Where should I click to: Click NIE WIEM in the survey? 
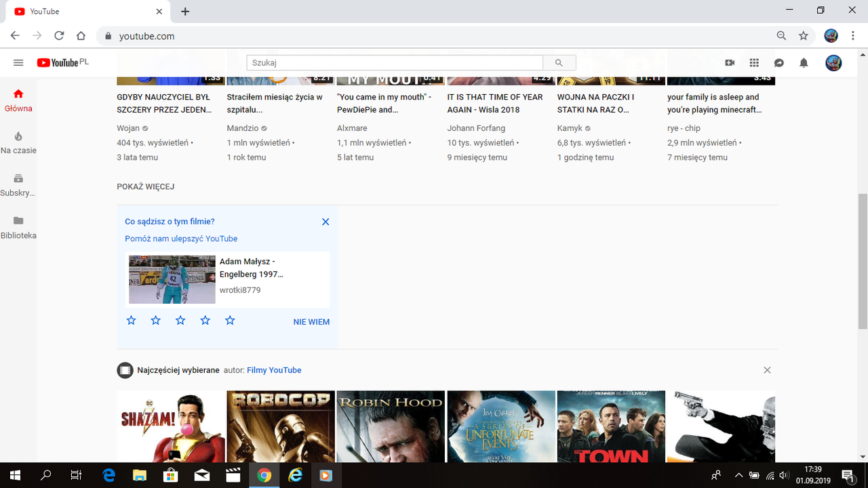pos(311,322)
